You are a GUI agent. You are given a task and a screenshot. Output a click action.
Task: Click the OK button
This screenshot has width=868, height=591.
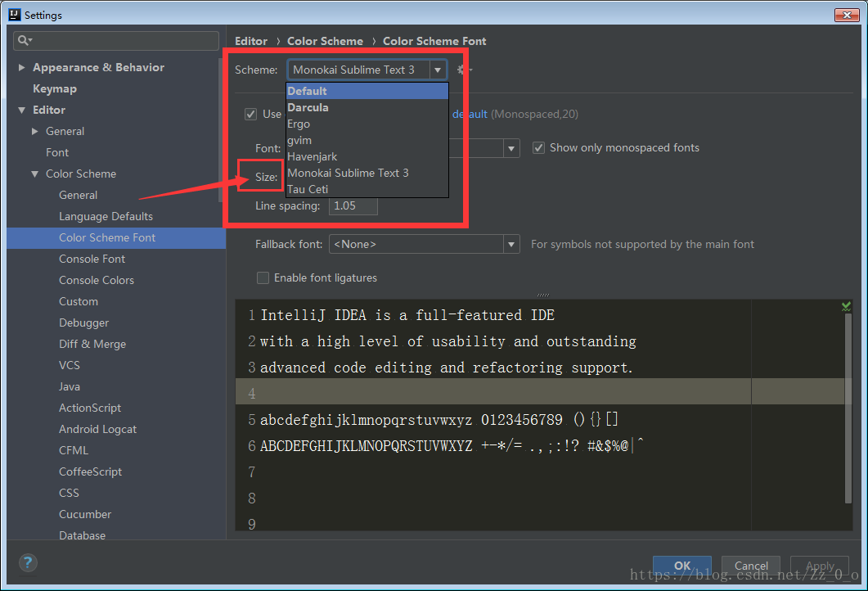(x=682, y=566)
